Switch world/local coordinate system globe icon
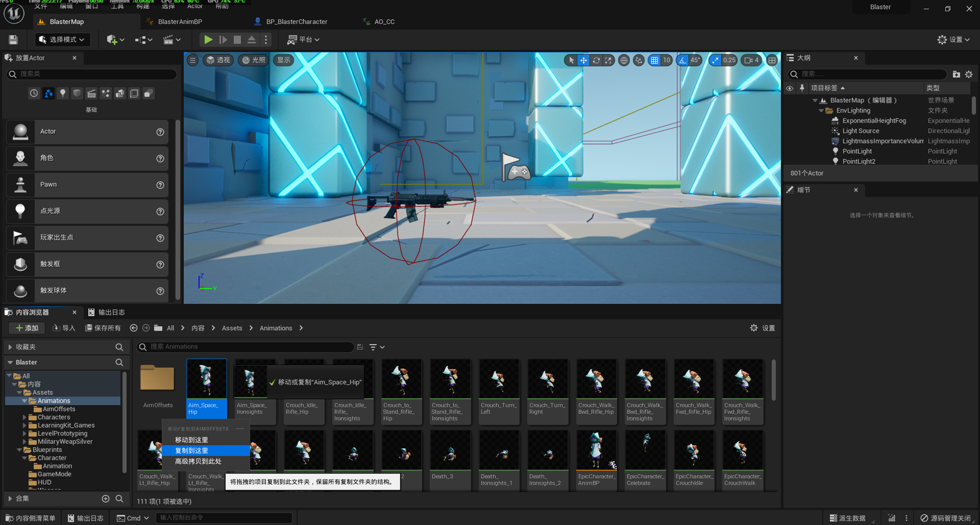The width and height of the screenshot is (980, 525). pos(624,60)
